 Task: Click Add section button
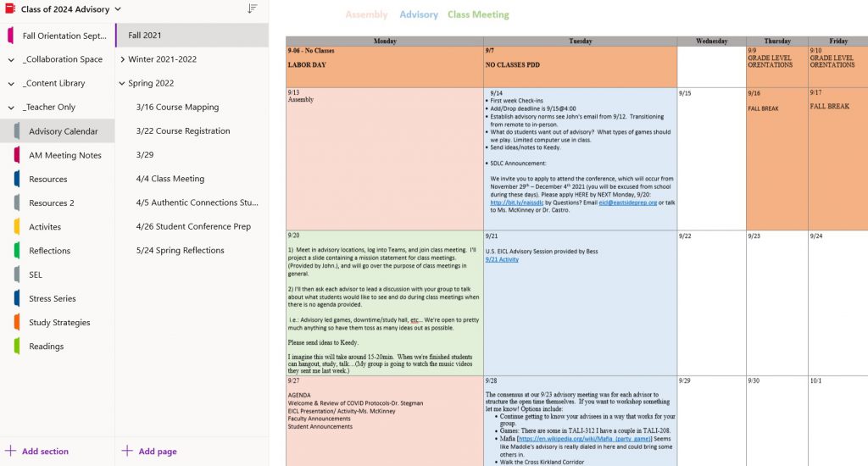(x=36, y=451)
